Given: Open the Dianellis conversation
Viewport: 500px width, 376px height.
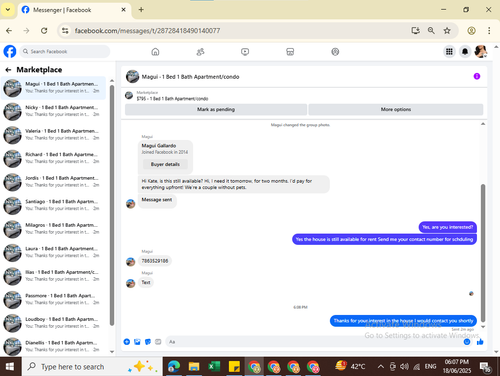Looking at the screenshot, I should point(53,346).
